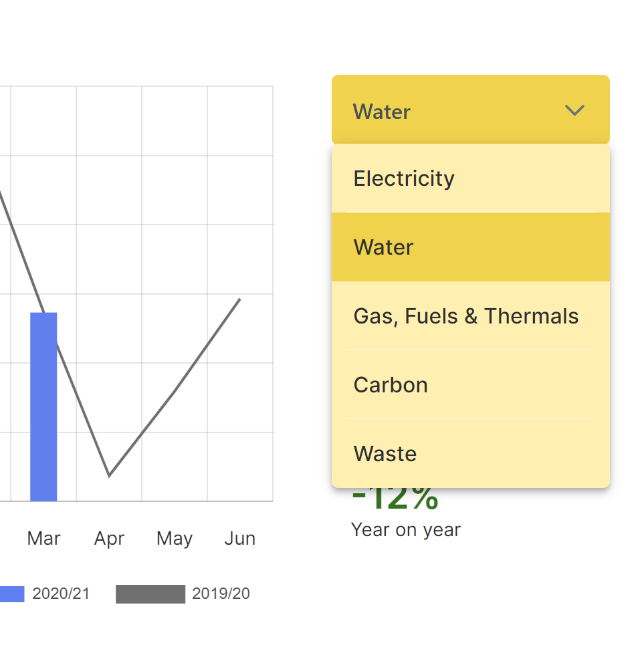The height and width of the screenshot is (647, 644).
Task: Click the June endpoint of the gray line
Action: (239, 299)
